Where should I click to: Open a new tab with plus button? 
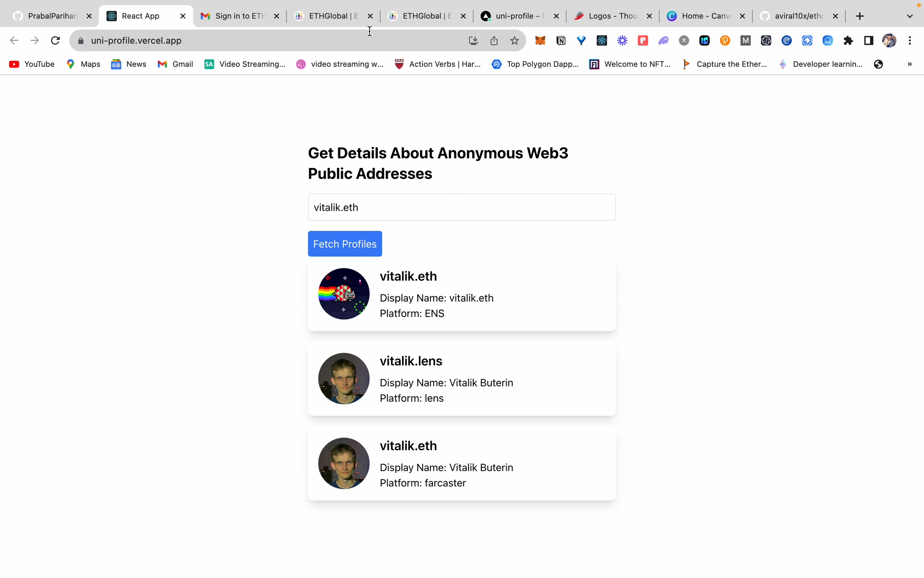tap(859, 16)
